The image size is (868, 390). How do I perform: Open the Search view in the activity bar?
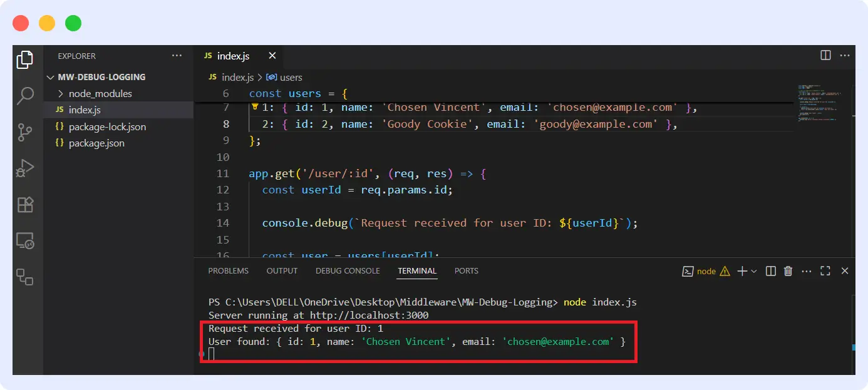click(25, 95)
